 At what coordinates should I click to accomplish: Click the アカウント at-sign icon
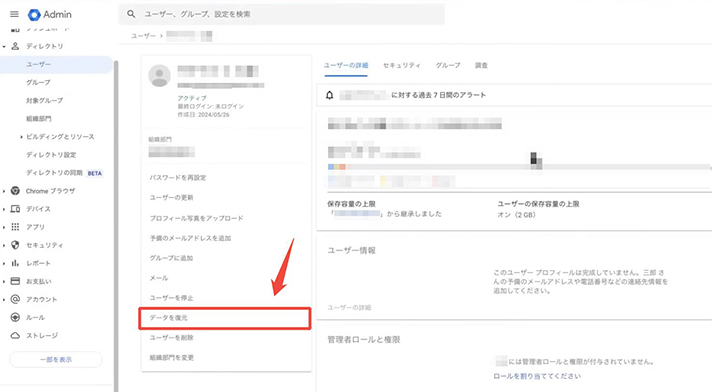[15, 299]
